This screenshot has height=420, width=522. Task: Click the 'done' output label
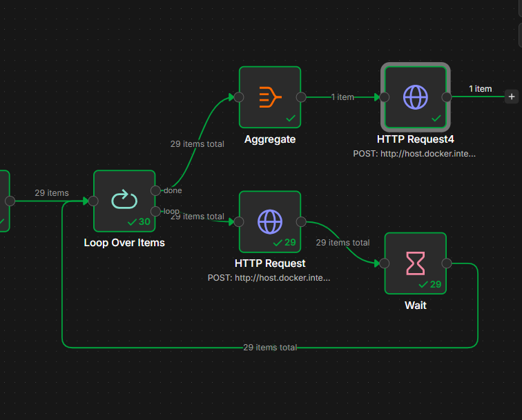coord(173,190)
